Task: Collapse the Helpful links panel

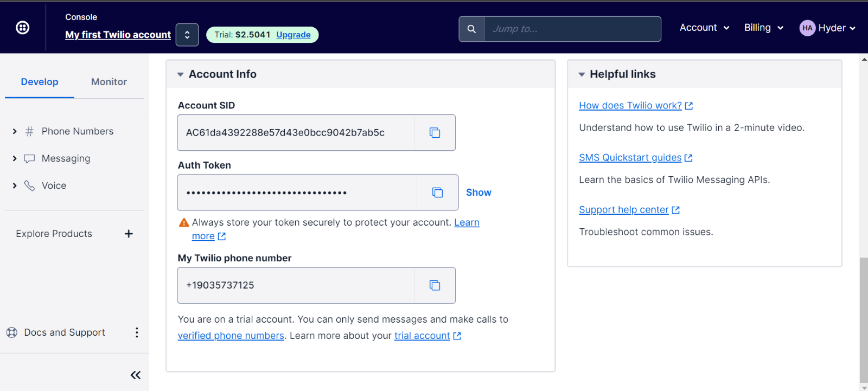Action: [582, 74]
